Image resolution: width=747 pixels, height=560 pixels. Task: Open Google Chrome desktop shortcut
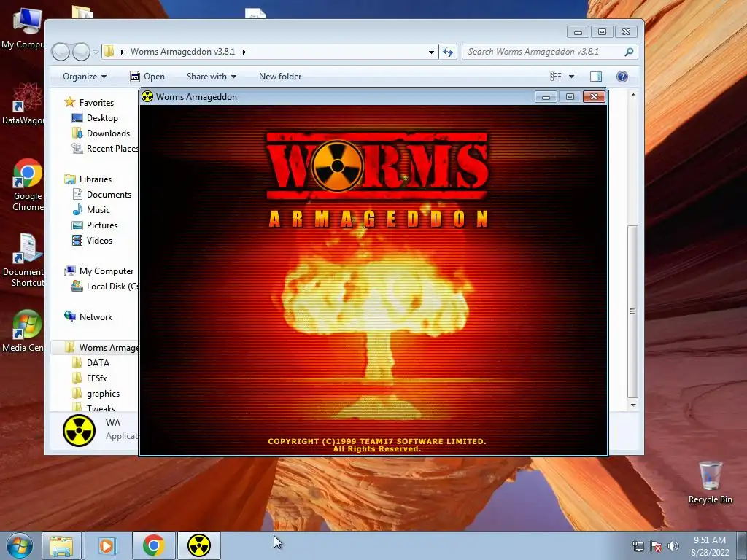tap(27, 184)
